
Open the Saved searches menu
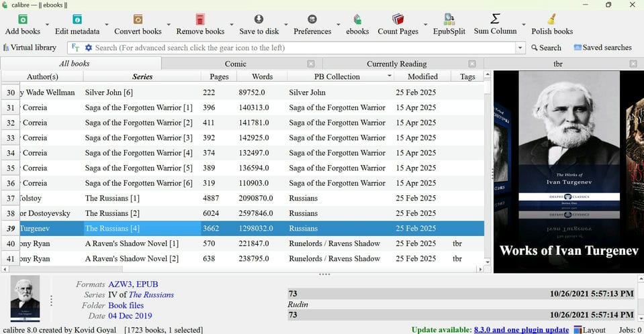[x=602, y=48]
